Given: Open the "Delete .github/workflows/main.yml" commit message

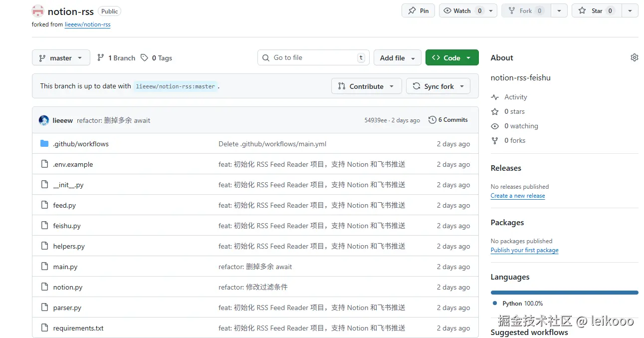Looking at the screenshot, I should (272, 144).
